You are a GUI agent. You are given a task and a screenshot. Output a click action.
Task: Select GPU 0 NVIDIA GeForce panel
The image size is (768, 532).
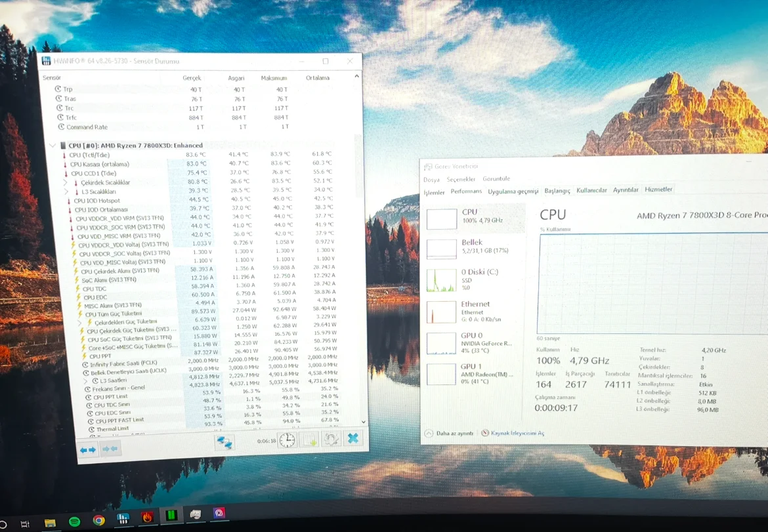(x=473, y=342)
